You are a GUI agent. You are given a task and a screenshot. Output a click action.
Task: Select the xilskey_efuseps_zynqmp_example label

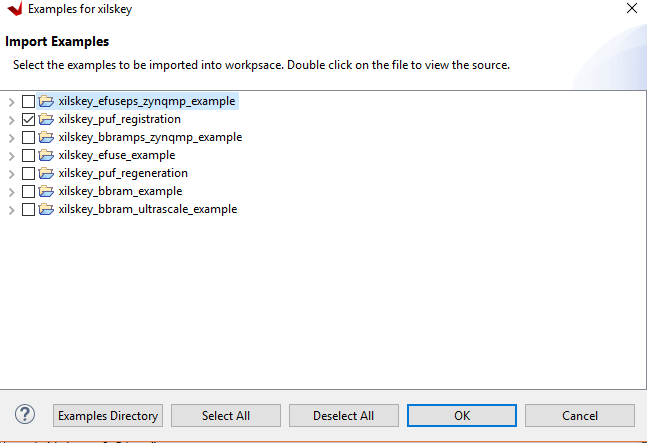(147, 101)
